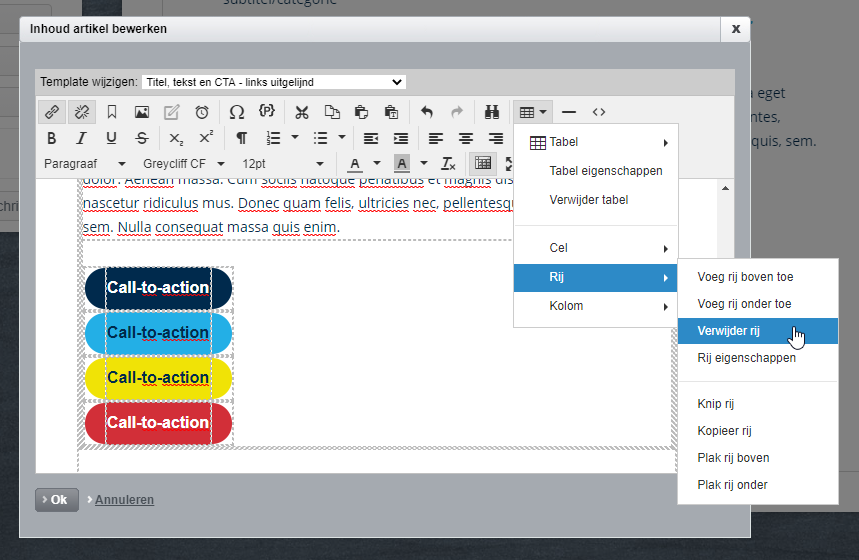Toggle strikethrough formatting
The image size is (859, 560).
[x=142, y=138]
